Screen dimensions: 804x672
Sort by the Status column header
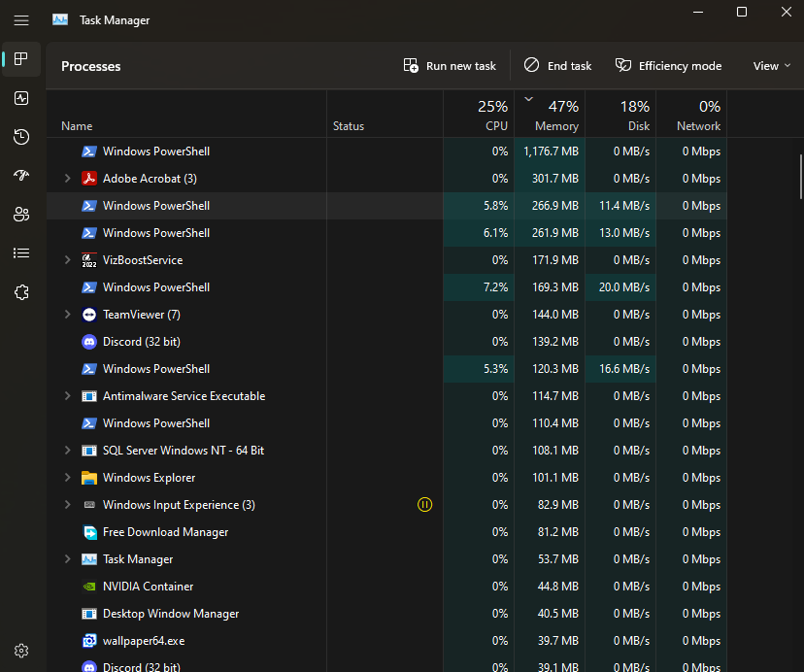click(385, 114)
